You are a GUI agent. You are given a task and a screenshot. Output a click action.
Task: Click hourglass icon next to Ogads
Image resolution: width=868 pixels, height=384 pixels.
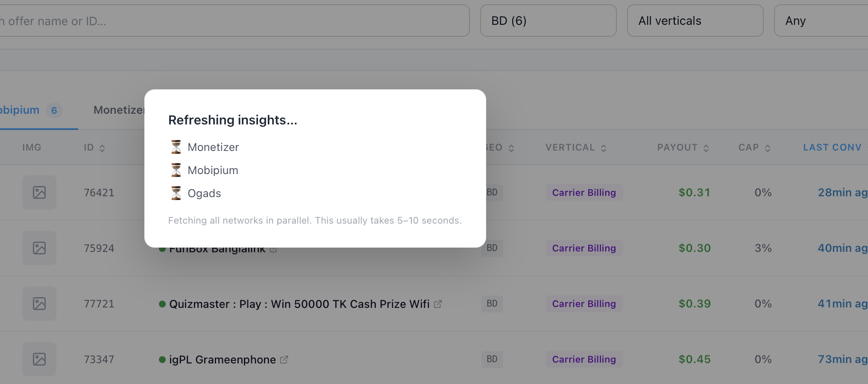pos(176,193)
